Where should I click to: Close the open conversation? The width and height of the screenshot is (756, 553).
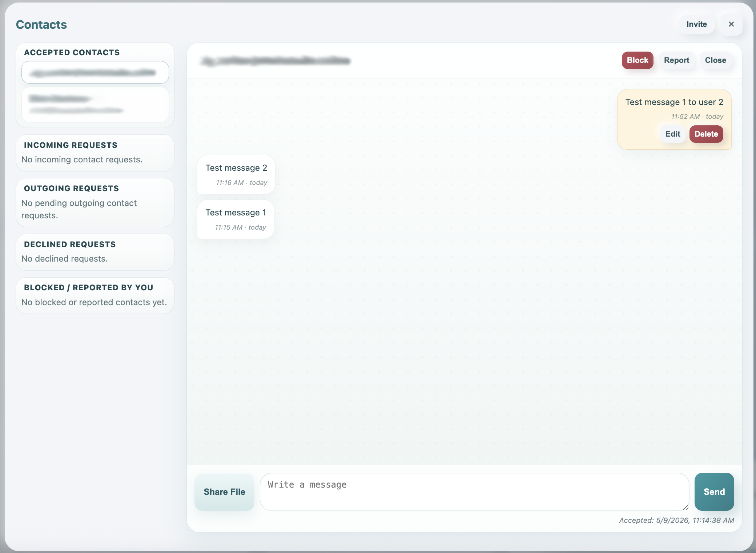coord(715,60)
